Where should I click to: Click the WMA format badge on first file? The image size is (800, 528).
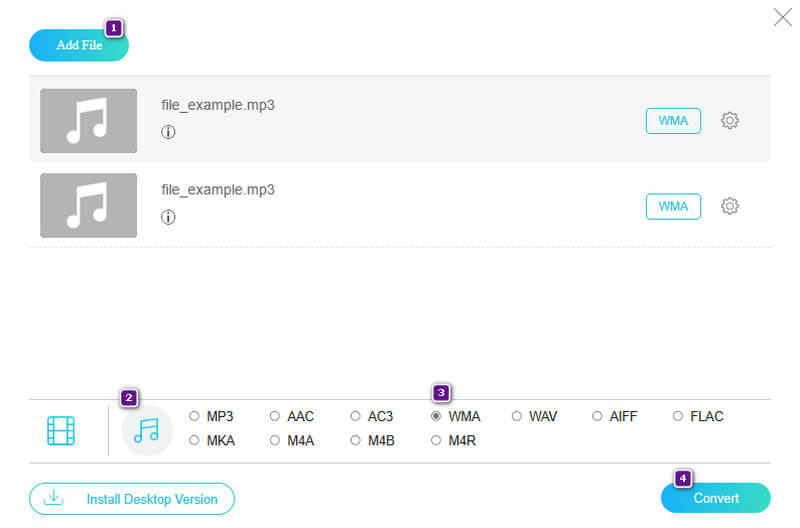pos(673,121)
